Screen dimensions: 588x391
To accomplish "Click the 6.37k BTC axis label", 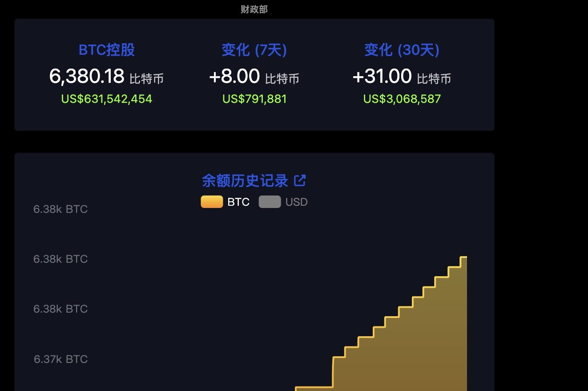I will tap(60, 359).
